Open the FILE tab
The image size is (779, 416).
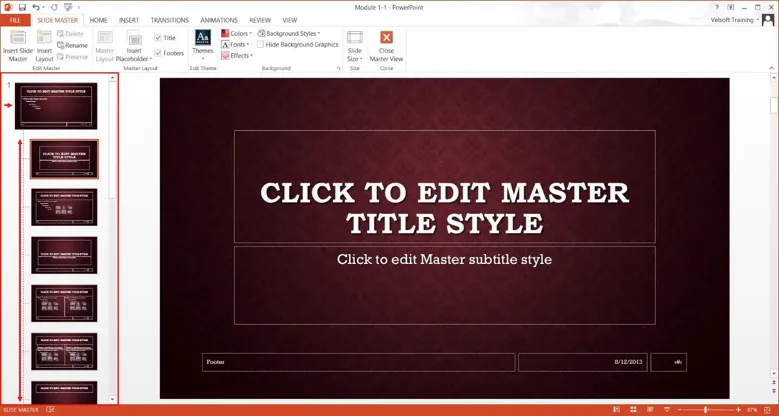pos(15,20)
